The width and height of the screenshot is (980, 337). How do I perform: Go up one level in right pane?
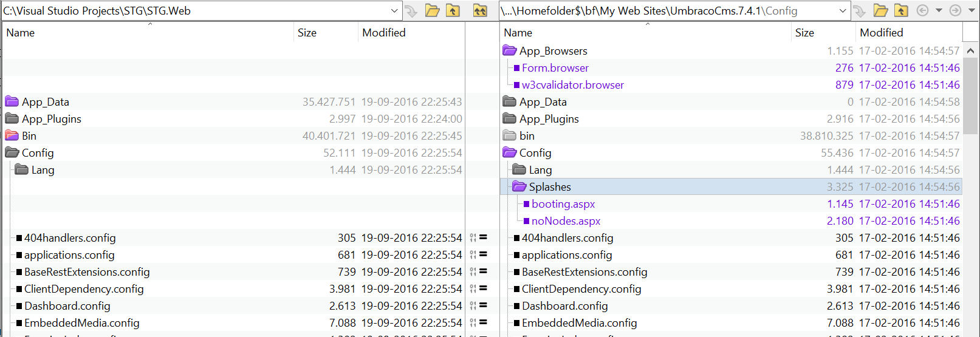(x=902, y=11)
